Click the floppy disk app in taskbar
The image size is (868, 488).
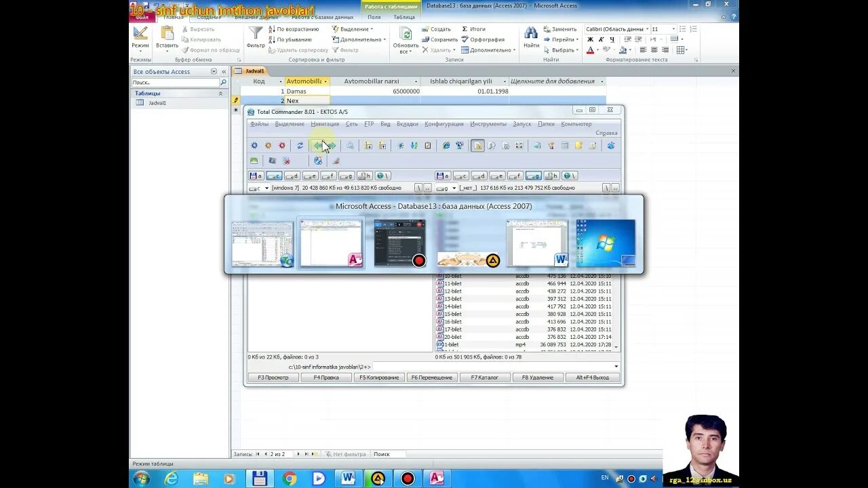pyautogui.click(x=260, y=479)
